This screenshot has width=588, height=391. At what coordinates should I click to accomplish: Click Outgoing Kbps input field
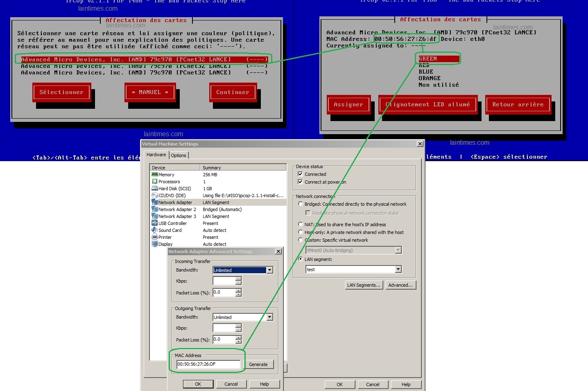224,328
